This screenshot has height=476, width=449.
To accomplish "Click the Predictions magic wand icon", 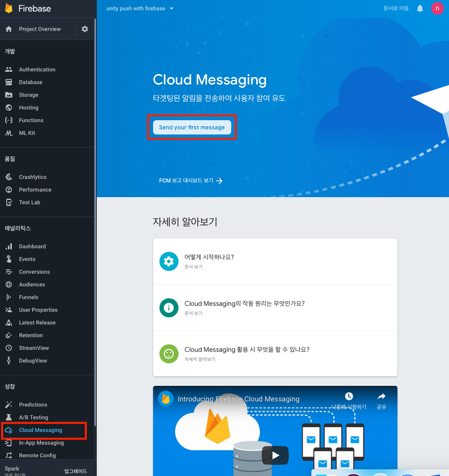I will click(x=9, y=405).
